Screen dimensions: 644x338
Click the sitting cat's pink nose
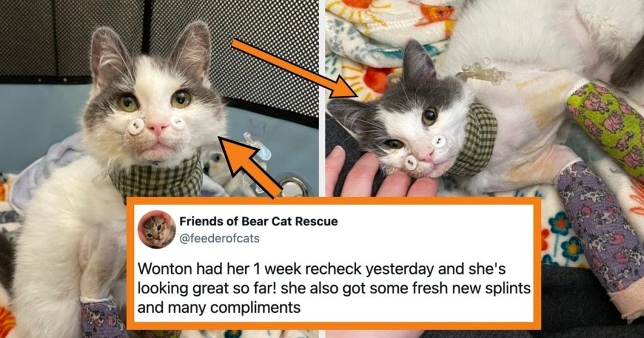coord(157,128)
